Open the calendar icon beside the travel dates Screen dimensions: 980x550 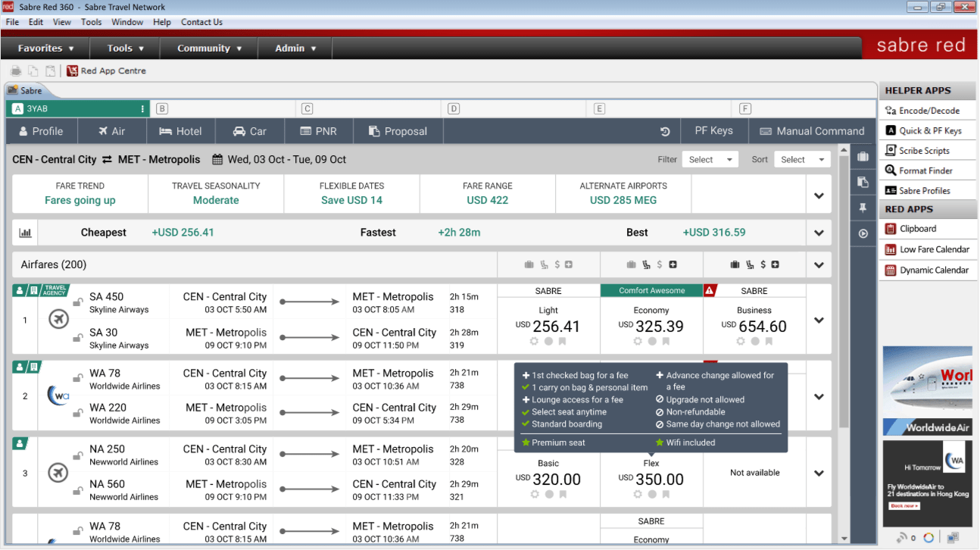(217, 160)
